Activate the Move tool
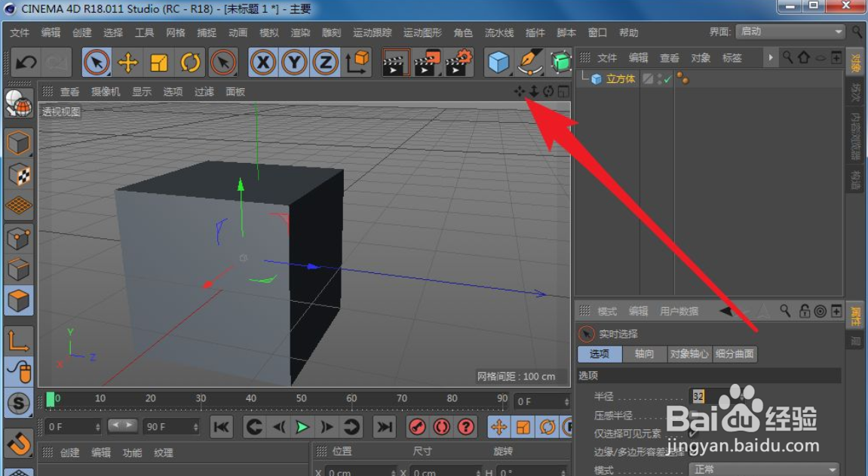Image resolution: width=868 pixels, height=476 pixels. tap(128, 62)
